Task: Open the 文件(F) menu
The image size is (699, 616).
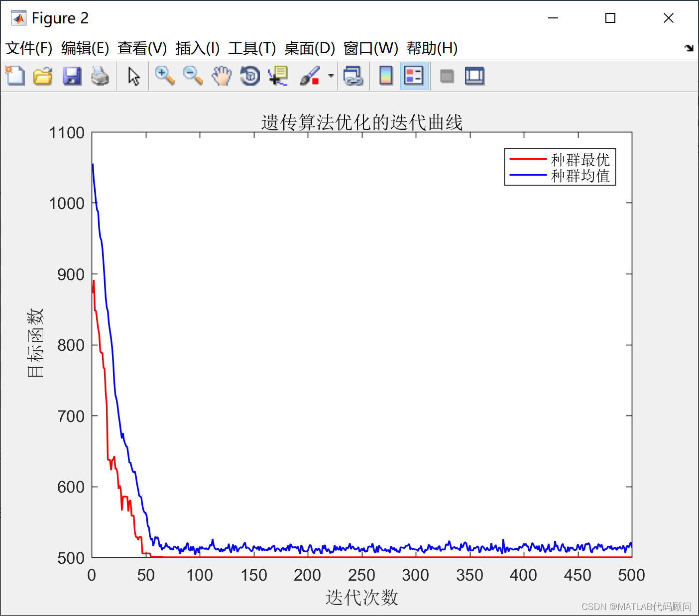Action: tap(29, 48)
